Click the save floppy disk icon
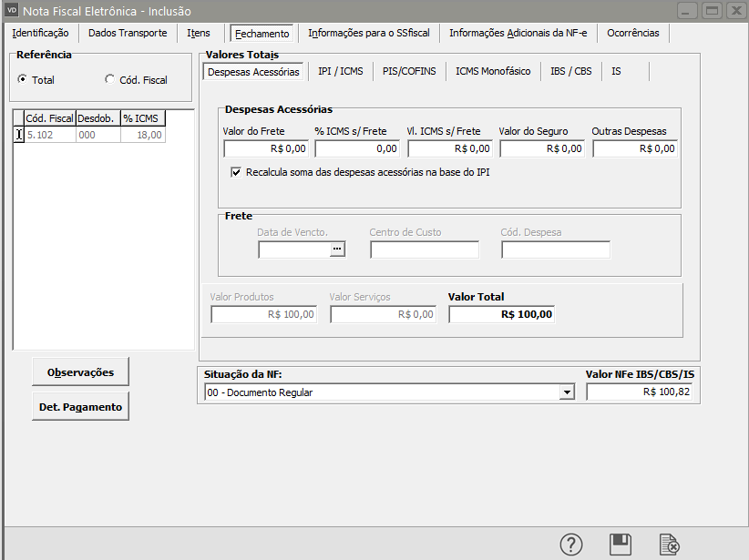 [621, 545]
